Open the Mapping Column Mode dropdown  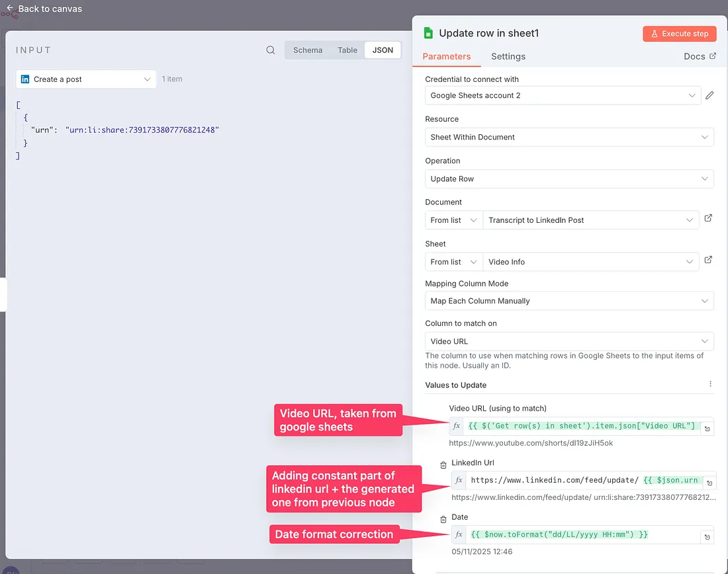tap(569, 301)
